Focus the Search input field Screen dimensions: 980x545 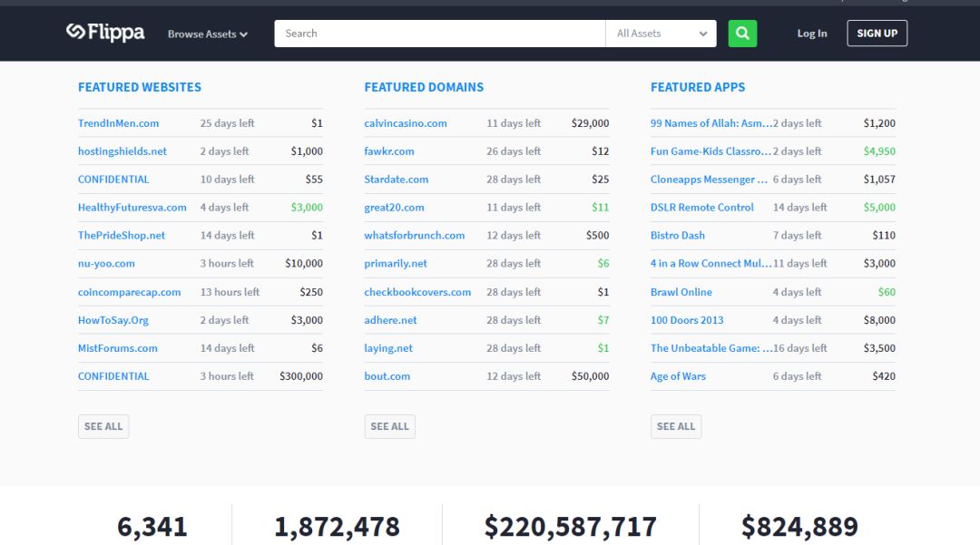439,33
